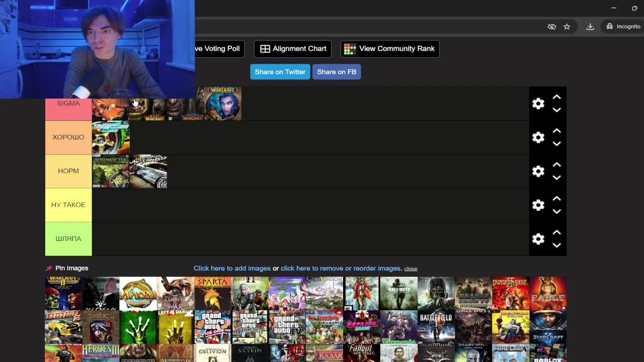
Task: Move ШЛЯПА row down with arrow
Action: tap(556, 245)
